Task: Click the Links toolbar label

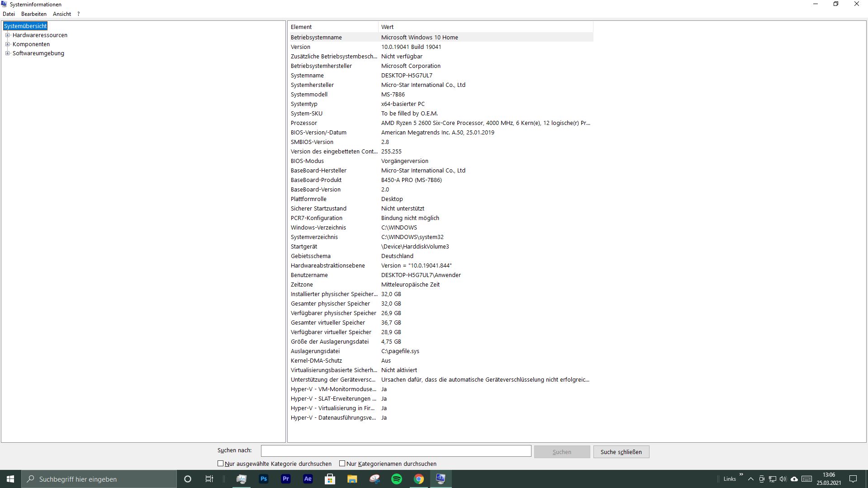Action: click(730, 479)
